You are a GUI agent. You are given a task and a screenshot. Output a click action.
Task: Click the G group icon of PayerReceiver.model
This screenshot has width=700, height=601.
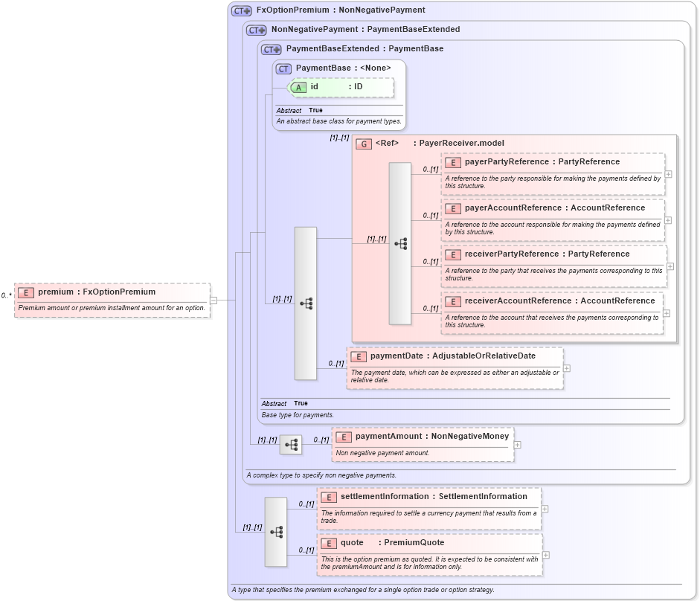tap(364, 144)
